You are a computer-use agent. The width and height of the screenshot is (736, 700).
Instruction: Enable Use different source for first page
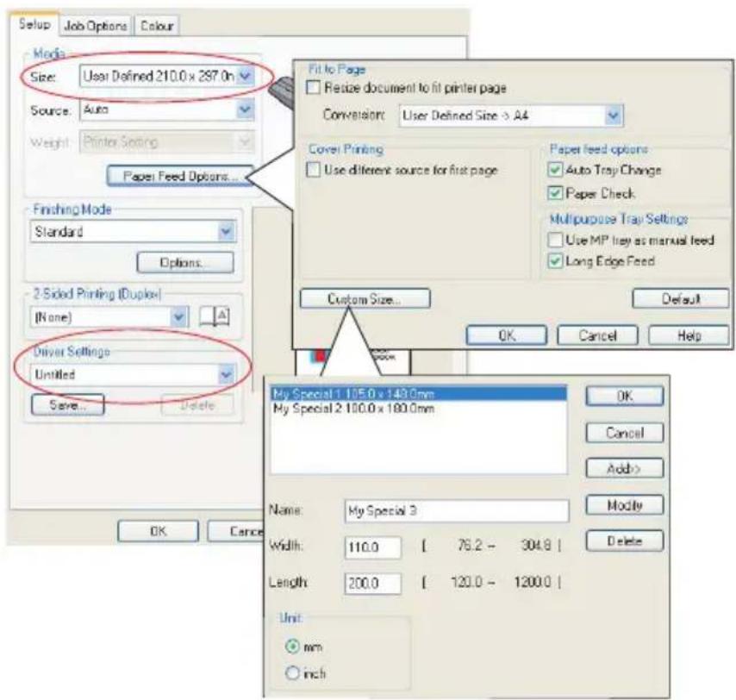313,170
